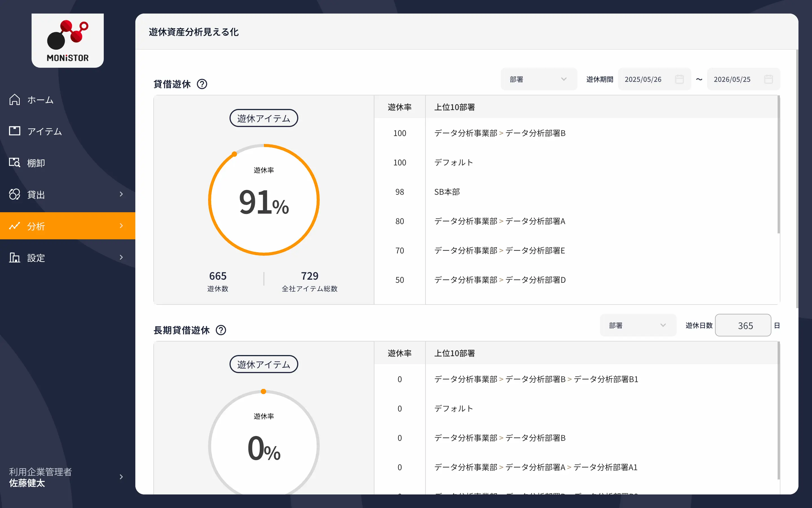Click row ending データ分析部署B1

point(576,379)
